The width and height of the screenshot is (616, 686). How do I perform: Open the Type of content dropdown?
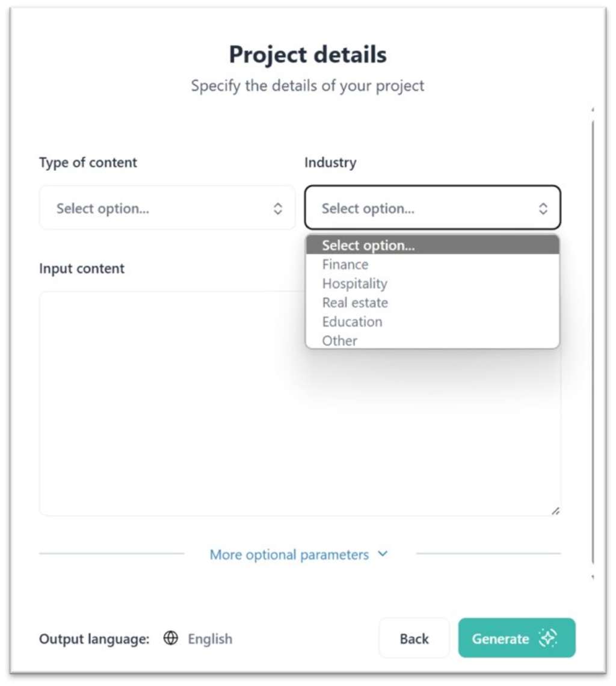(167, 208)
